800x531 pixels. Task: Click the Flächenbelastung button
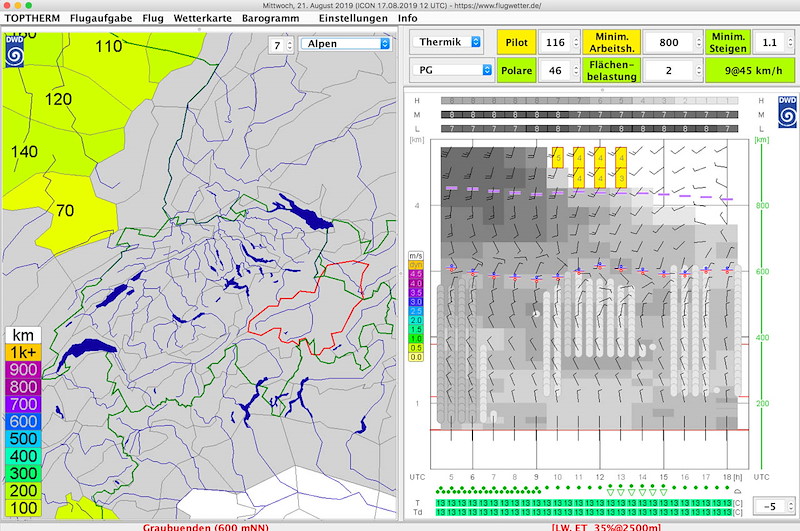(611, 70)
